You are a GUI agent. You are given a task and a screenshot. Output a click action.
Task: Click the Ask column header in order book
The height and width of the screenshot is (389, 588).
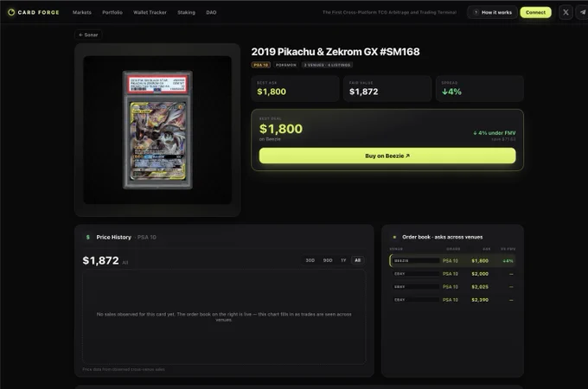click(486, 249)
